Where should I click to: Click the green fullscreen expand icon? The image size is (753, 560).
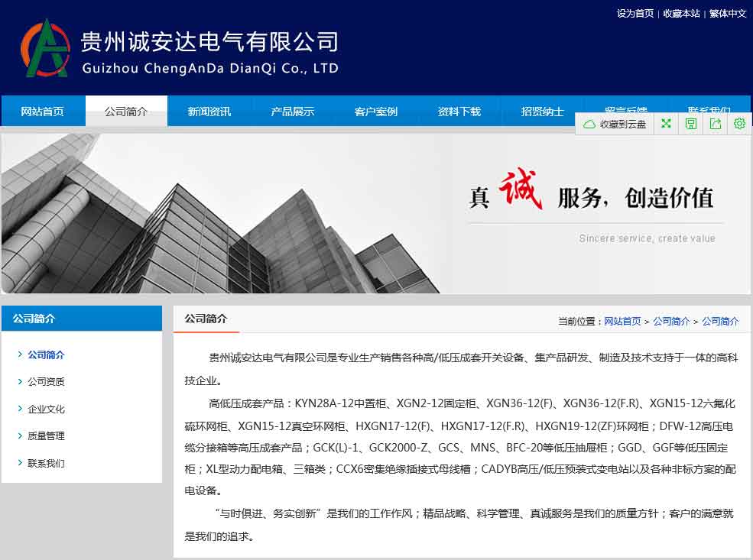[x=666, y=124]
